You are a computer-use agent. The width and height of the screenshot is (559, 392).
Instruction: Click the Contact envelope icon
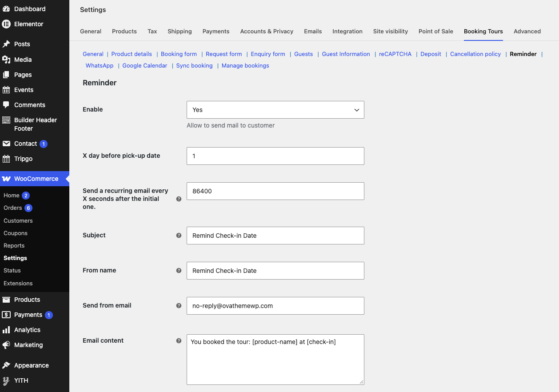[6, 144]
